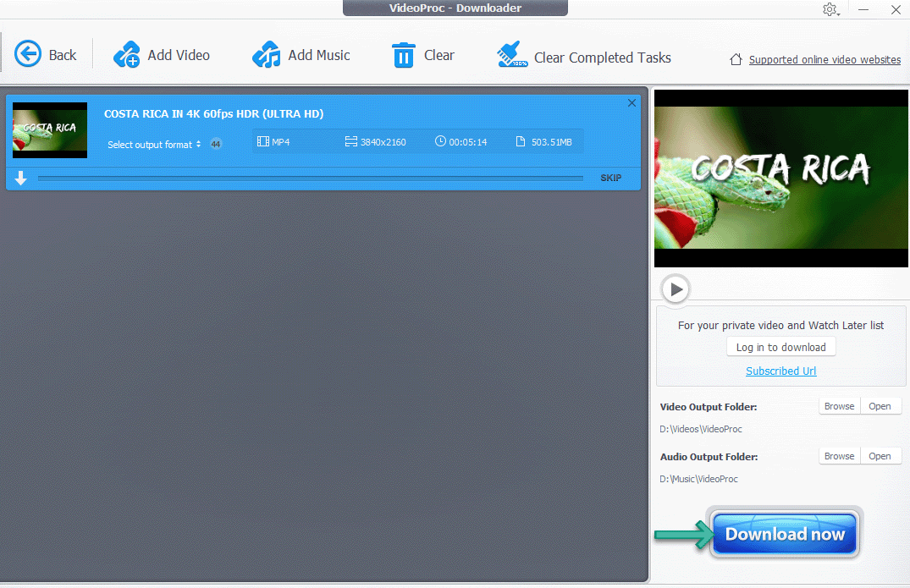Click the video title COSTA RICA IN 4K

pyautogui.click(x=213, y=113)
